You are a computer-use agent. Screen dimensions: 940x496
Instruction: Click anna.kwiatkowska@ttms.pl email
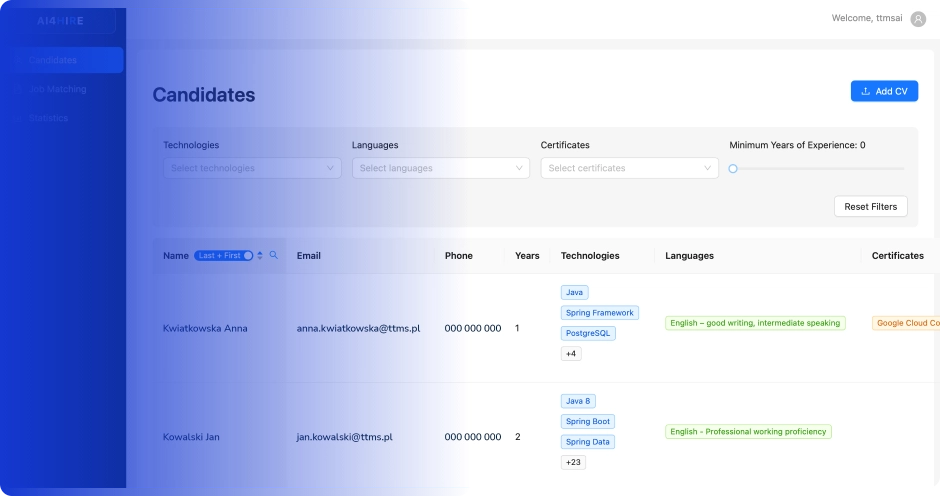(x=358, y=328)
